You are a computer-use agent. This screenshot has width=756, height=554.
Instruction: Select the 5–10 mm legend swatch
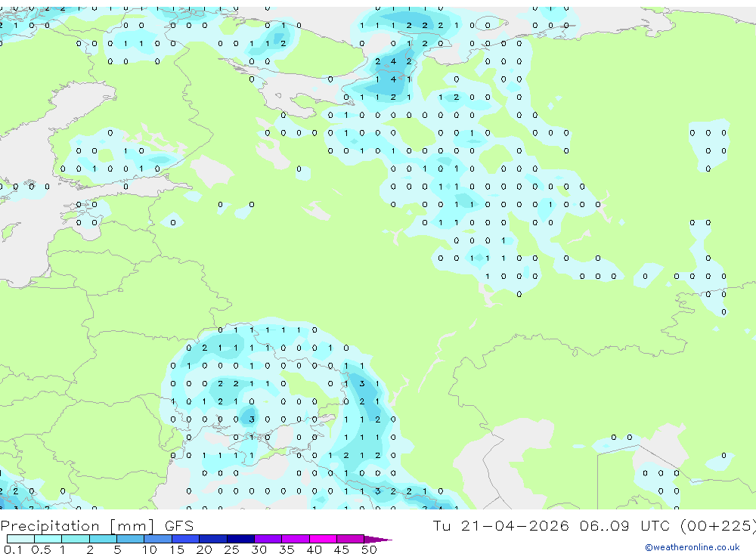tap(131, 539)
